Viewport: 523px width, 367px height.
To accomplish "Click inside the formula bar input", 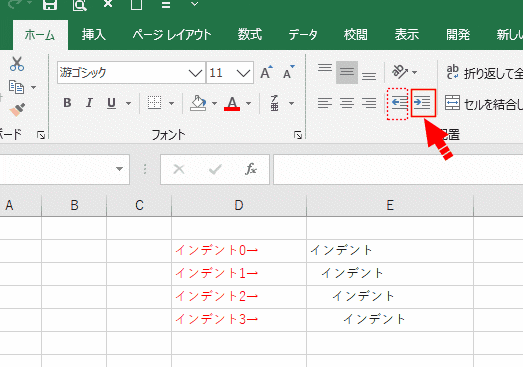I will pos(398,169).
